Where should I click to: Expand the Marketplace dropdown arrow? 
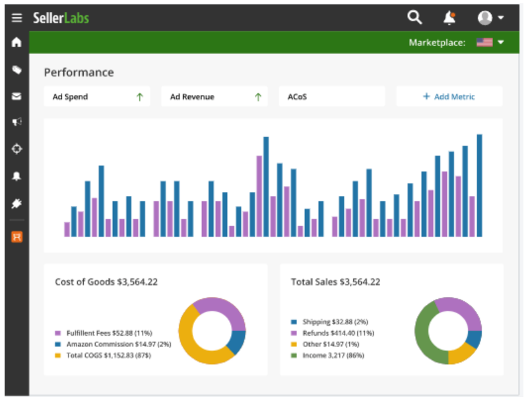(501, 42)
